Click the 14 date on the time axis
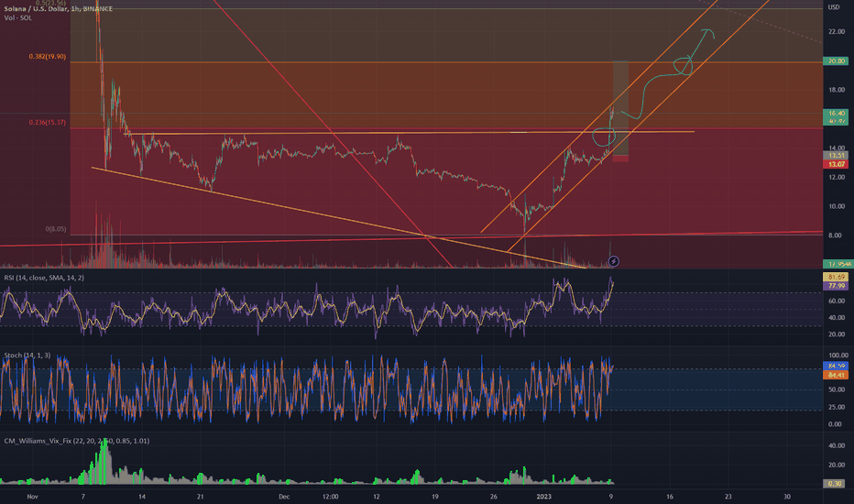 click(142, 497)
